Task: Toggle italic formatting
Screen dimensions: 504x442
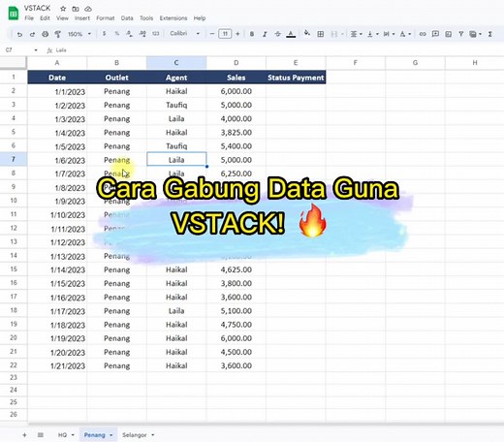Action: 265,34
